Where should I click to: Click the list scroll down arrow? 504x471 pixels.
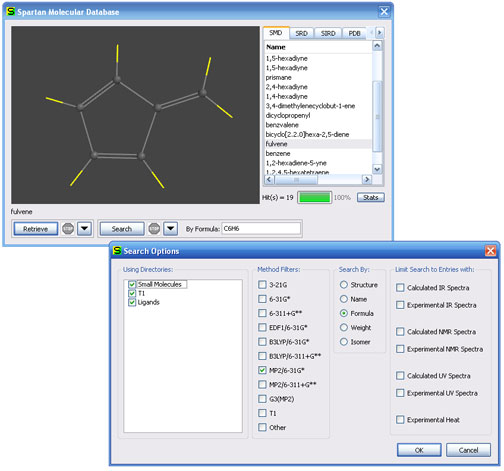pyautogui.click(x=377, y=169)
